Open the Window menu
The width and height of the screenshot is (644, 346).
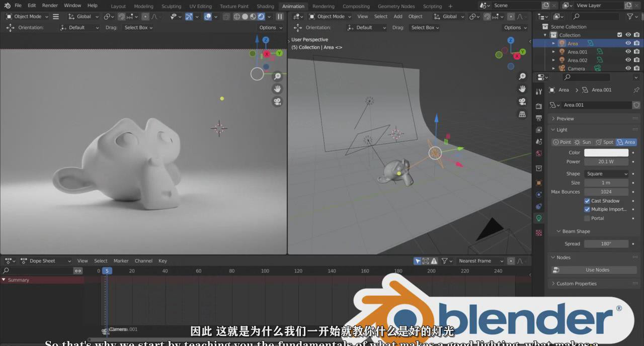pyautogui.click(x=72, y=6)
